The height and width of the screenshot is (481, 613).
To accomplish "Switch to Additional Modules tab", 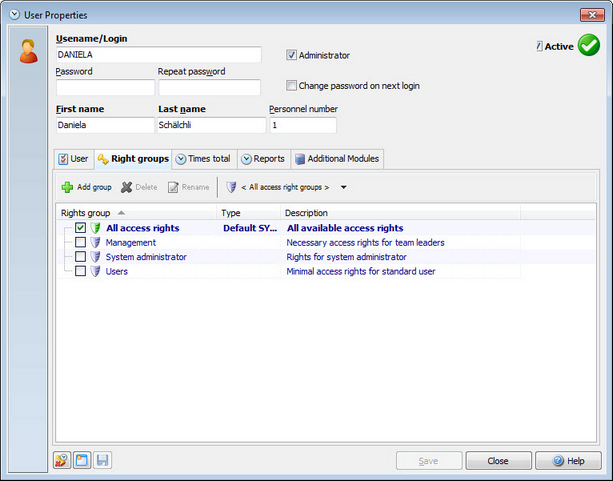I will 337,159.
